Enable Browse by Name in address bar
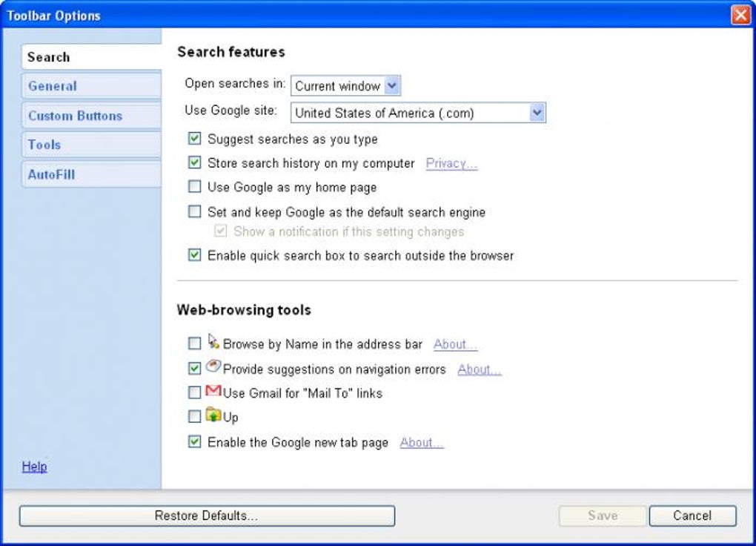 [194, 343]
